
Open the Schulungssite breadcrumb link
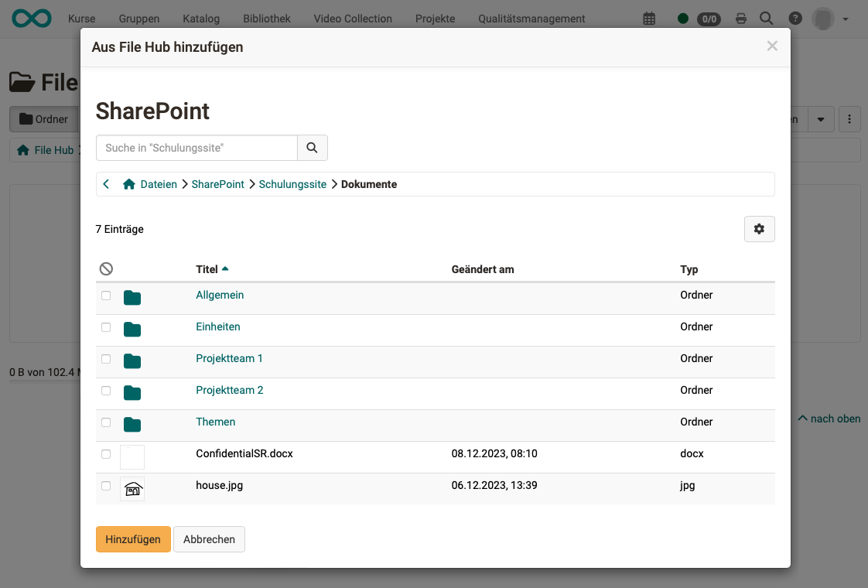point(292,184)
